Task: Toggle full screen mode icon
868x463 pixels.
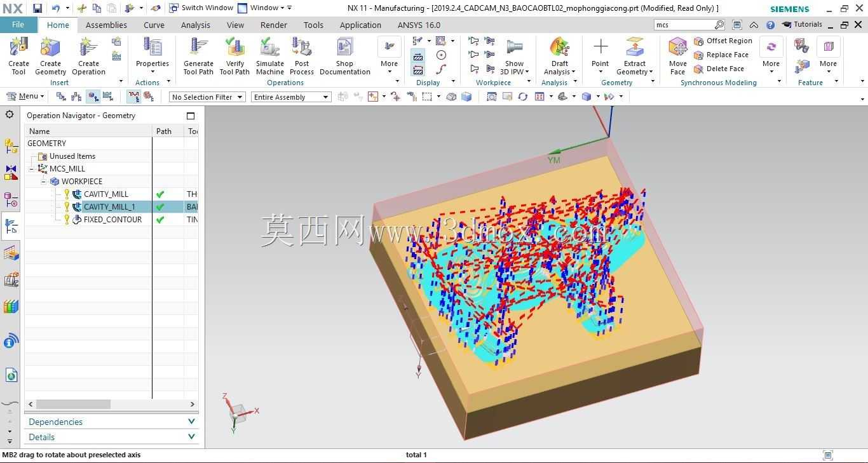Action: tap(737, 25)
